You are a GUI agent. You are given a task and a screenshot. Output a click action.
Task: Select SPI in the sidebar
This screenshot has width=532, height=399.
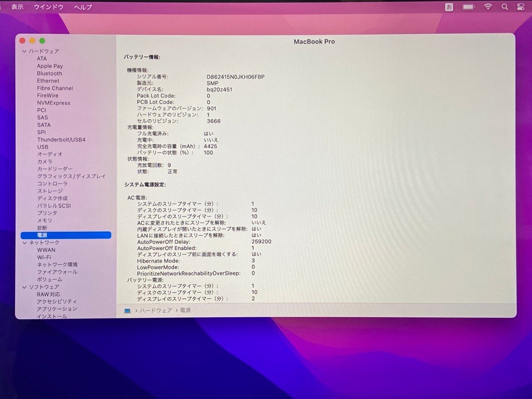tap(41, 133)
